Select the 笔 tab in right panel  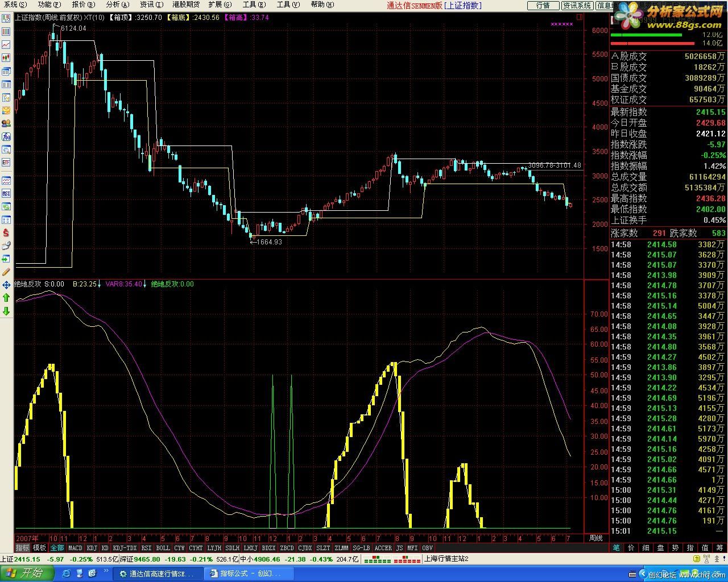tap(617, 547)
